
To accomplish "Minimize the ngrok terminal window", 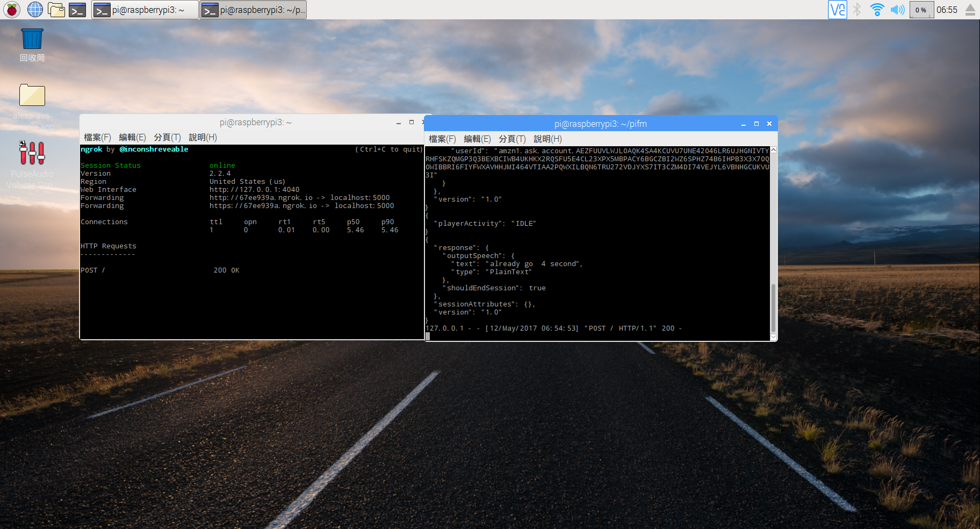I will click(x=399, y=123).
